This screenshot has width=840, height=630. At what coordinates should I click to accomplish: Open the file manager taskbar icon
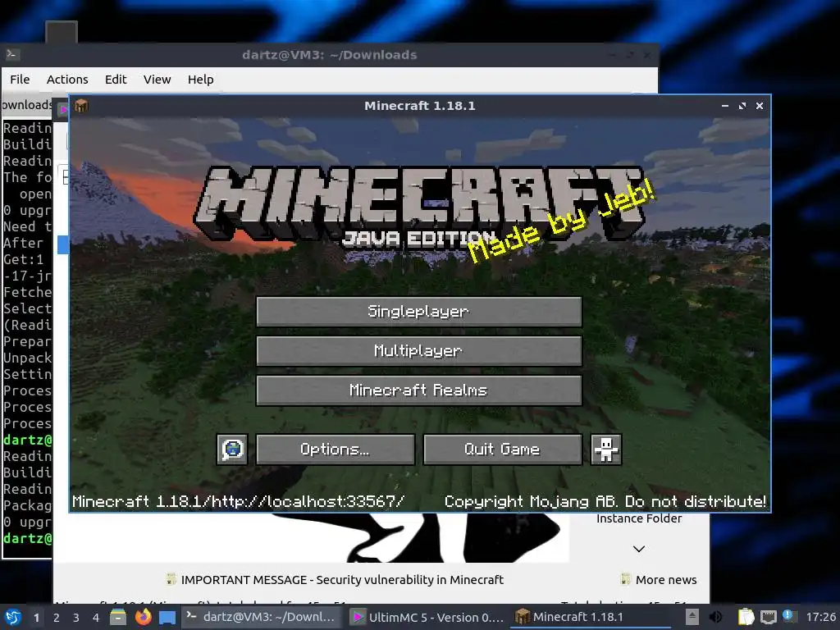click(x=118, y=617)
